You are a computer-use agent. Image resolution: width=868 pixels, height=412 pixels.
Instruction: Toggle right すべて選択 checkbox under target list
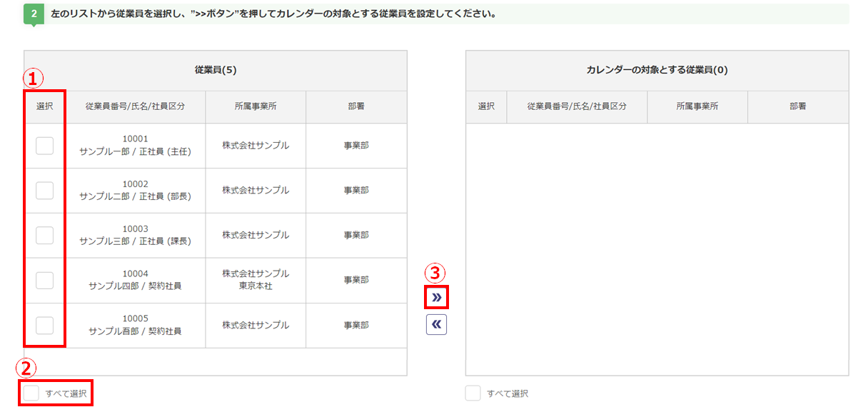473,393
